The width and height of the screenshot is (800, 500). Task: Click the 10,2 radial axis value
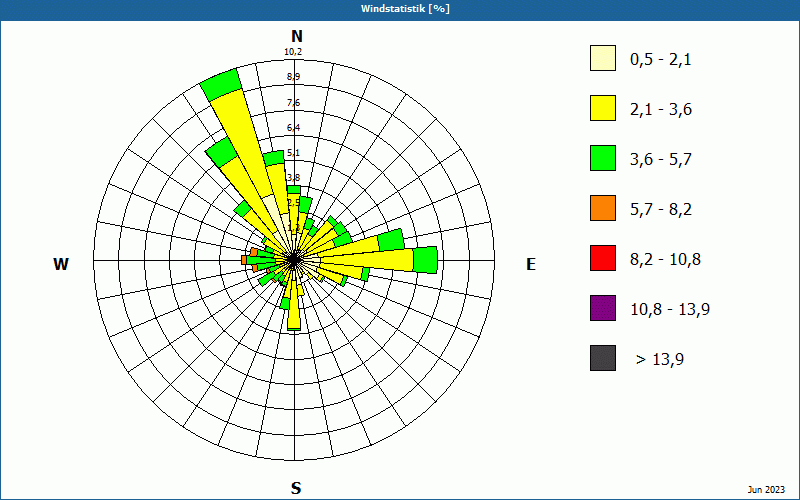[x=293, y=52]
